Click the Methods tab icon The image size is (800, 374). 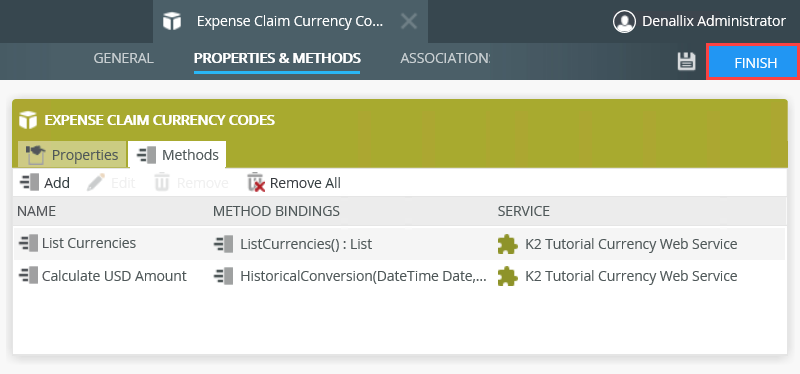[146, 155]
